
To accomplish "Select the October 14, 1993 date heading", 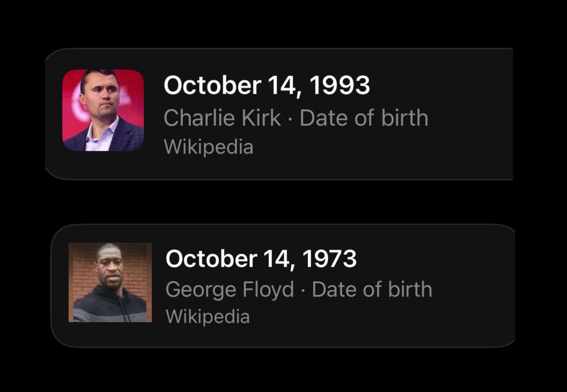I will 267,85.
